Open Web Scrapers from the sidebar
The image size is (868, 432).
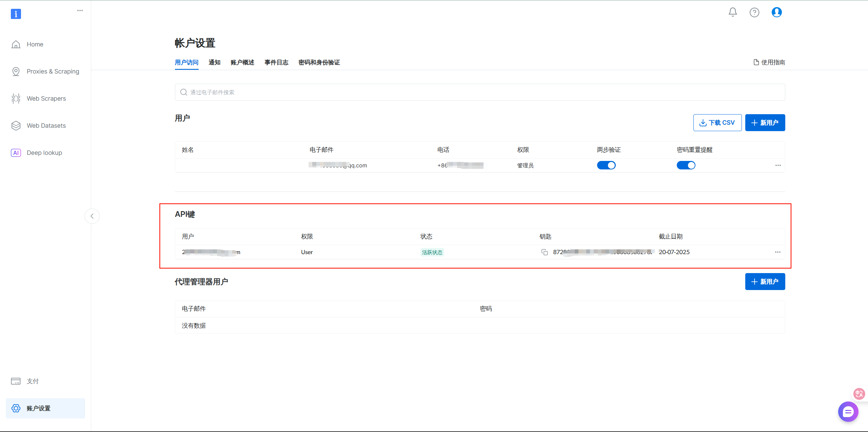[46, 99]
